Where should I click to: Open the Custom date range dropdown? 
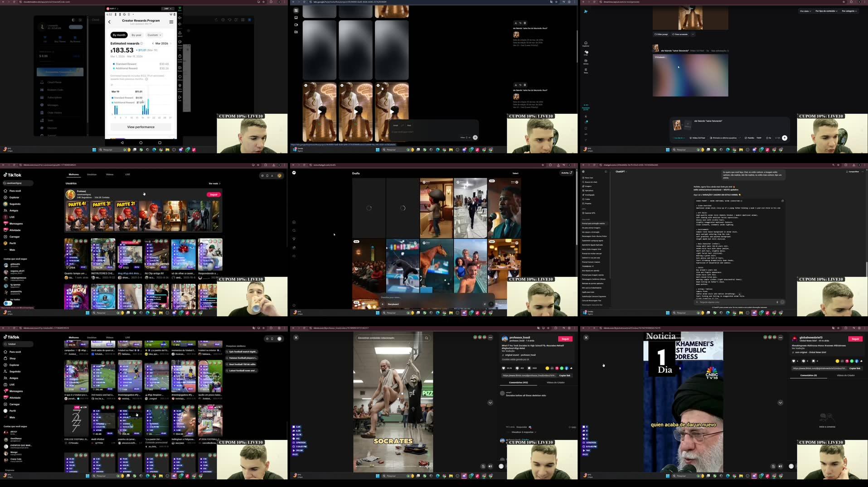tap(154, 35)
